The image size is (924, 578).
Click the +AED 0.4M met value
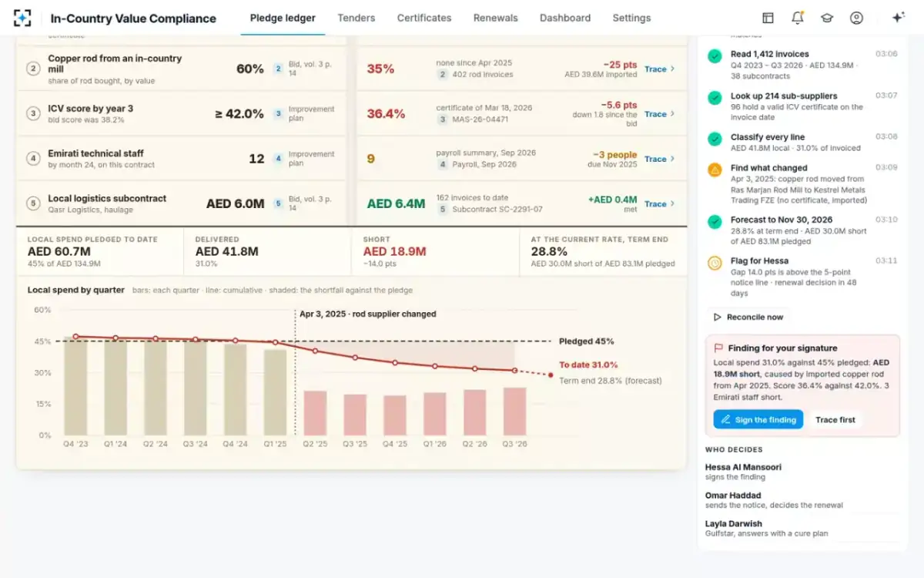pyautogui.click(x=612, y=199)
